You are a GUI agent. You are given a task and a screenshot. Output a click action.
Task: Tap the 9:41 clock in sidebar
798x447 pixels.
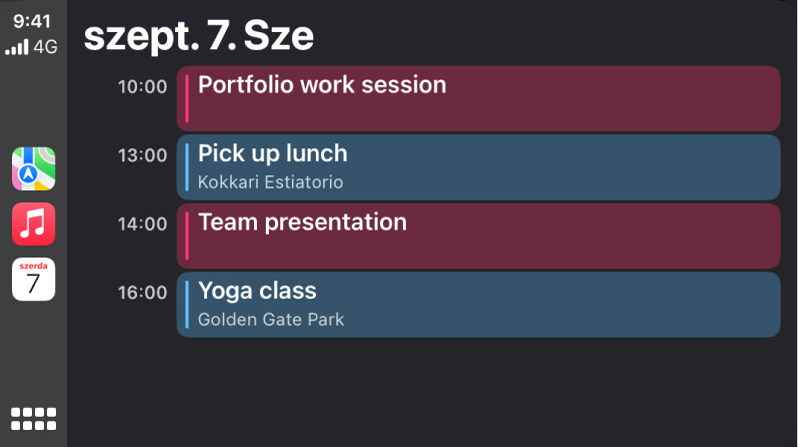point(33,21)
